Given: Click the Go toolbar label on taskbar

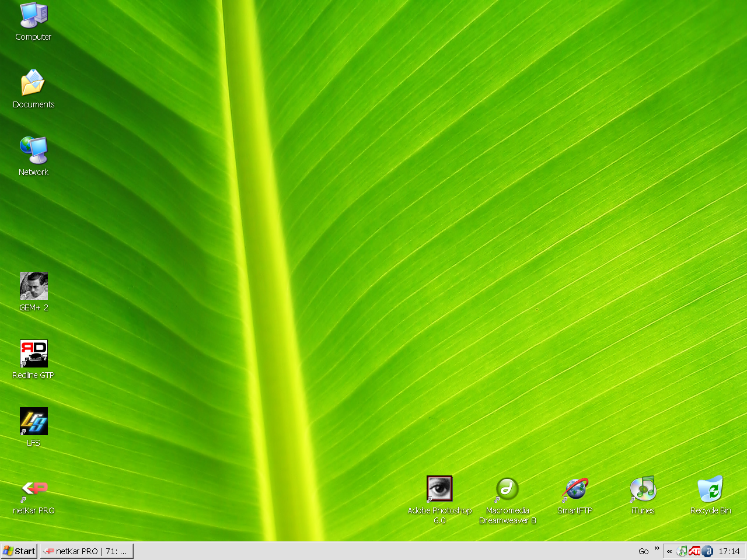Looking at the screenshot, I should click(x=643, y=551).
